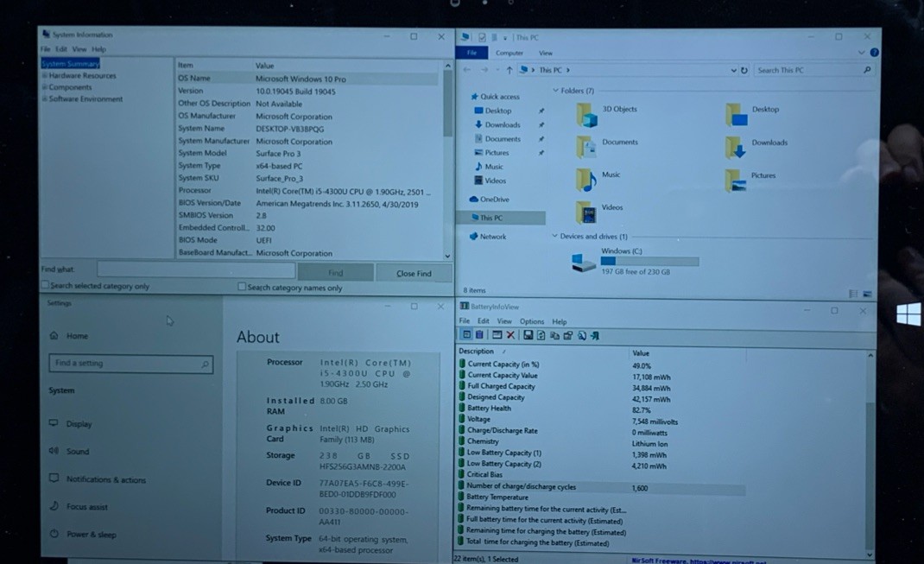Click the floppy disk Save icon in BatteryInfoView
The height and width of the screenshot is (564, 924).
528,335
